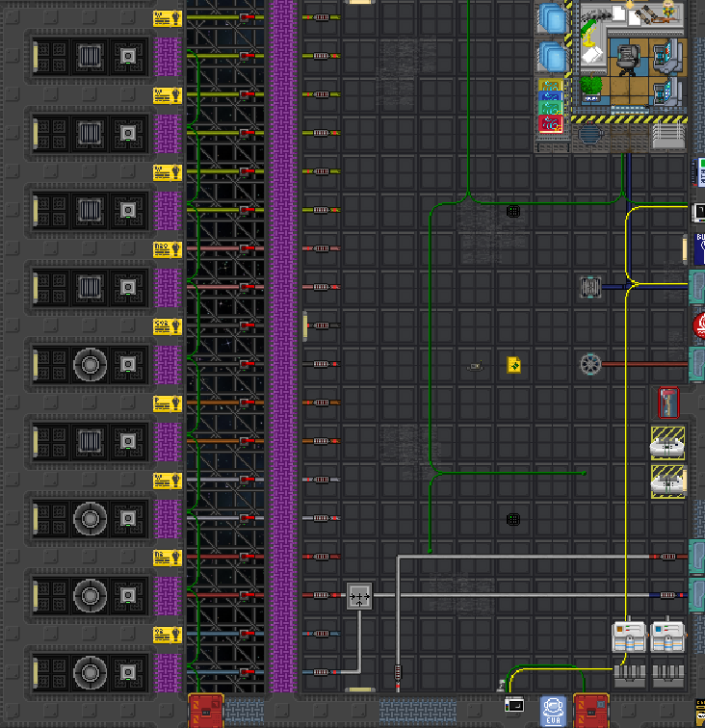The image size is (705, 728).
Task: Click the round fan vent on red pipe
Action: click(590, 364)
